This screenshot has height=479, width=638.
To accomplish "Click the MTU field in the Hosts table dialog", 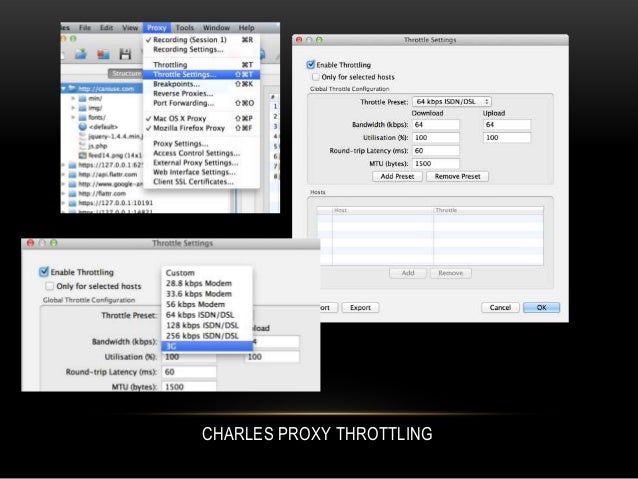I will coord(436,164).
